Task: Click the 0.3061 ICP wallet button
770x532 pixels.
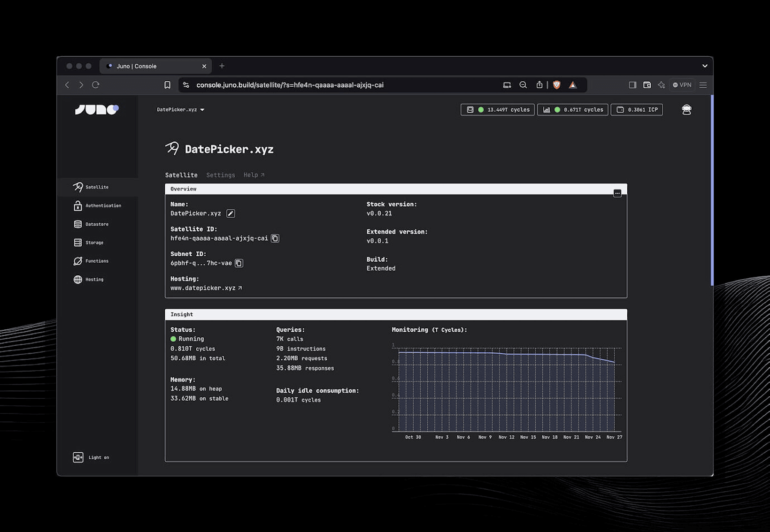Action: 637,109
